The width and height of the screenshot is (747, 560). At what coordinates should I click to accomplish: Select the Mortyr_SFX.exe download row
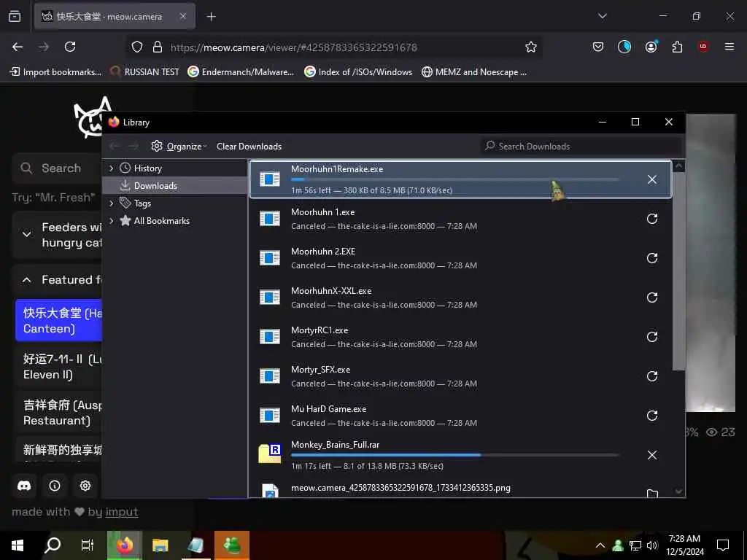[x=460, y=376]
